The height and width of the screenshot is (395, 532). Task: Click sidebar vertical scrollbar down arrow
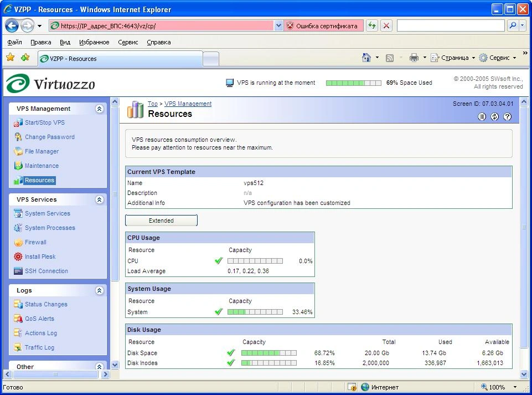tap(115, 365)
